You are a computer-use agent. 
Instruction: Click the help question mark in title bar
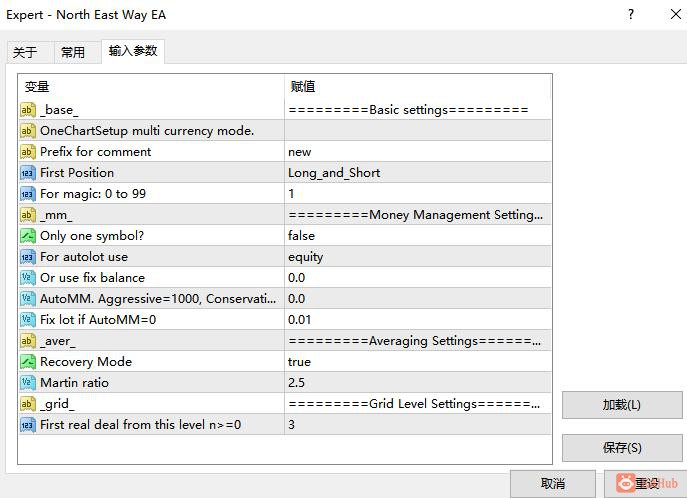click(x=630, y=14)
